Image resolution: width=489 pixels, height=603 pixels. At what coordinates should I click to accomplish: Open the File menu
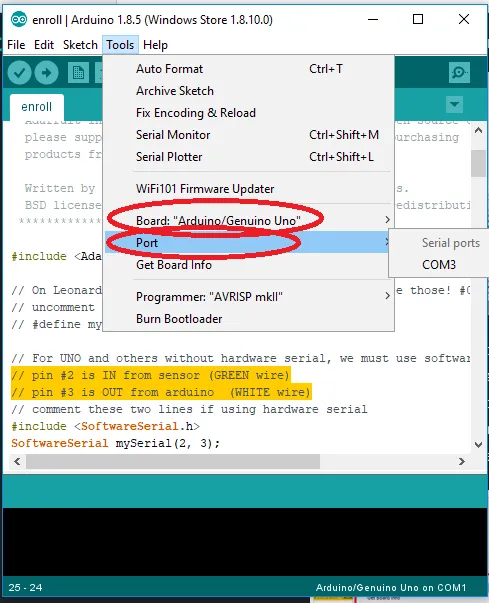[x=16, y=45]
